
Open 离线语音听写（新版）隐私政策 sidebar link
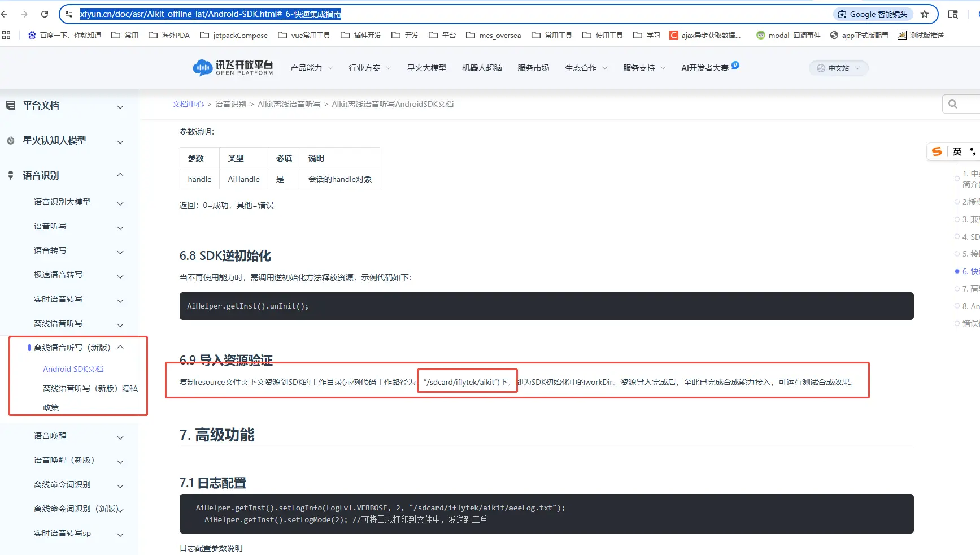coord(90,397)
